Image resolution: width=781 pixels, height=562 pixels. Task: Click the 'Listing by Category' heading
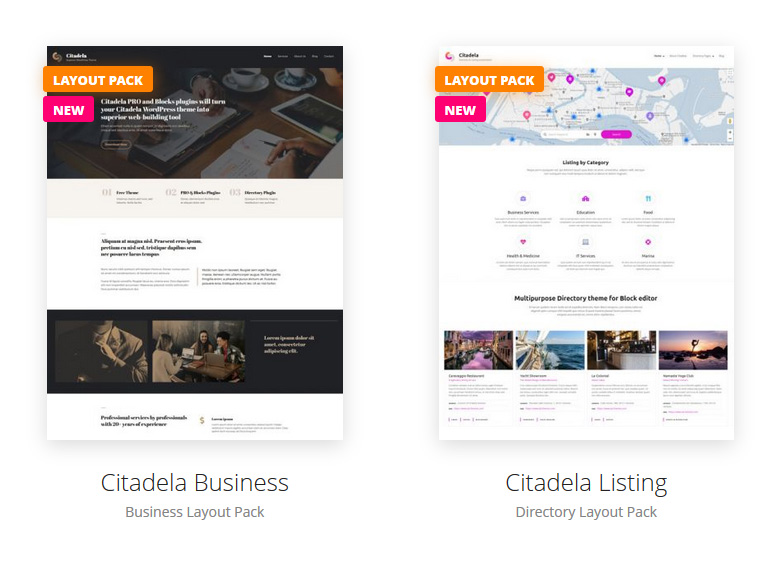[x=586, y=162]
